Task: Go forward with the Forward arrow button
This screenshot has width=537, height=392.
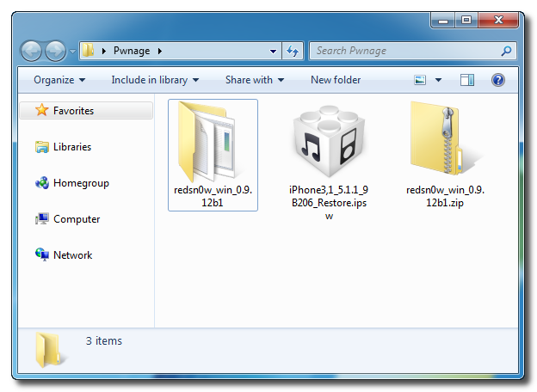Action: (55, 52)
